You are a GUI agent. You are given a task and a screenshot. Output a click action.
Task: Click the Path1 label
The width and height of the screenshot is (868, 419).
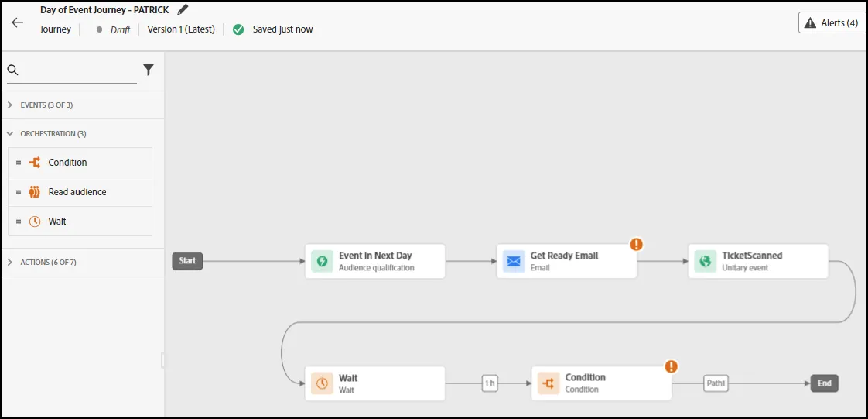point(716,383)
